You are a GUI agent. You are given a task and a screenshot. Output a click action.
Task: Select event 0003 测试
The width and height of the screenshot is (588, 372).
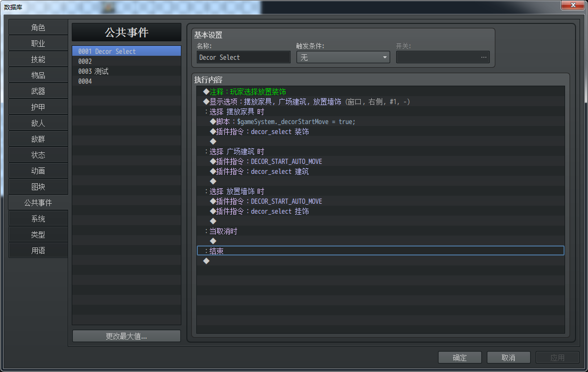127,71
